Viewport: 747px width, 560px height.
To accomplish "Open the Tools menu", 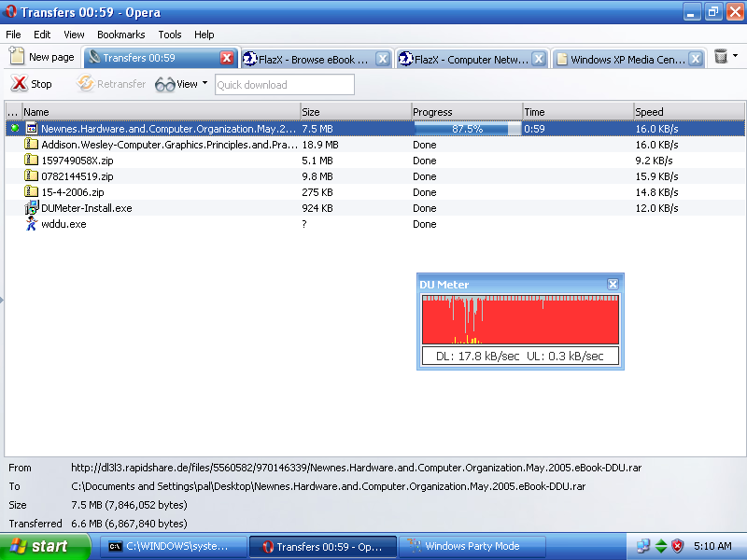I will coord(170,35).
